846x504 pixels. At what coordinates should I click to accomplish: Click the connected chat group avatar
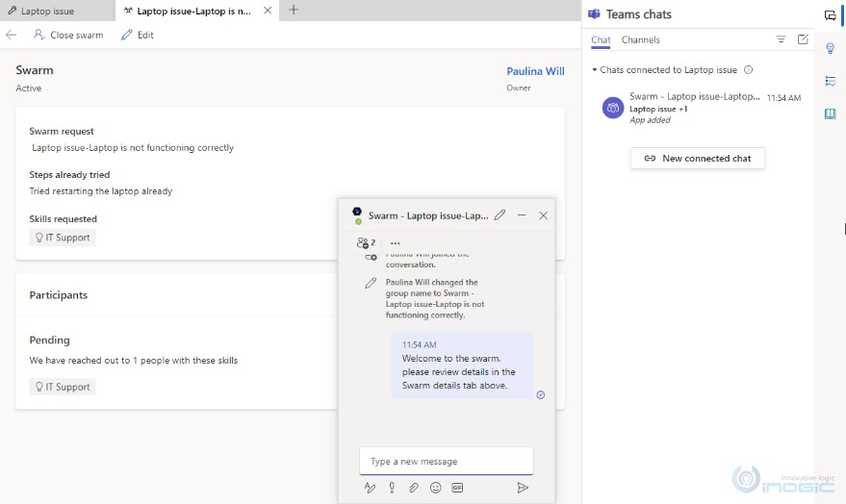click(613, 108)
